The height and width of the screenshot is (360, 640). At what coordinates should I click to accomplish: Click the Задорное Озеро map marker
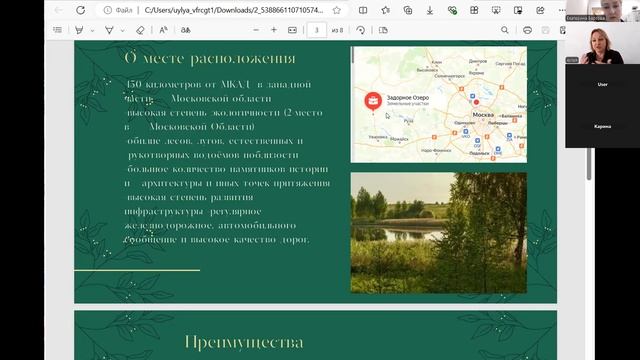click(373, 101)
